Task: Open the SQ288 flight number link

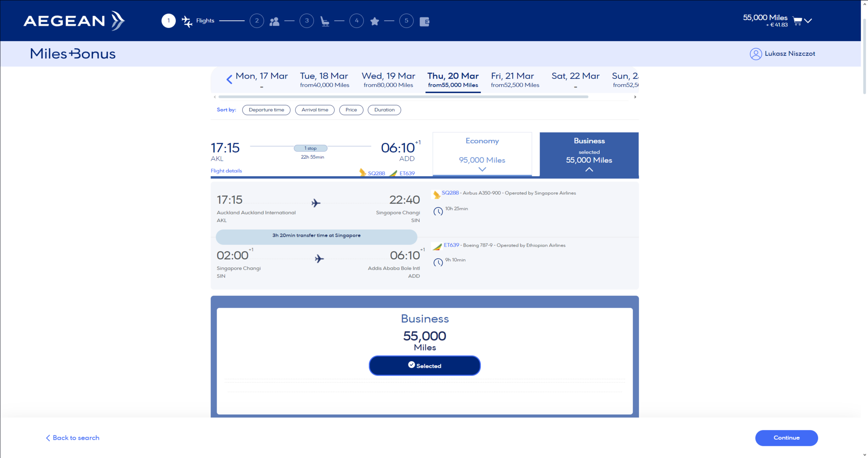Action: [450, 193]
